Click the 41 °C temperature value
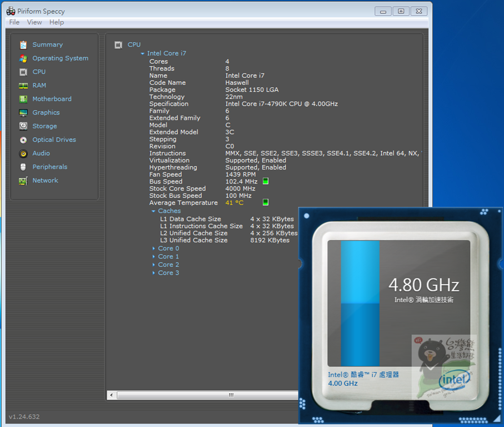 pos(234,202)
